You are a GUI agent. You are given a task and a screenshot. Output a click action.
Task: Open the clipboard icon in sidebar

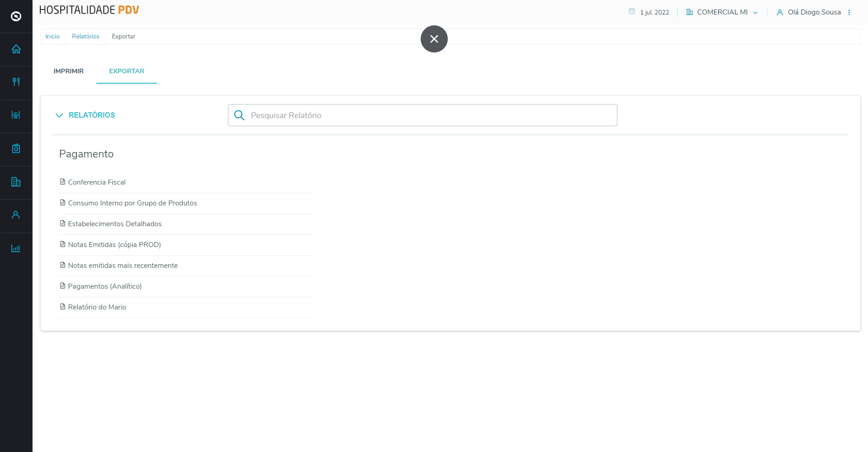click(16, 148)
